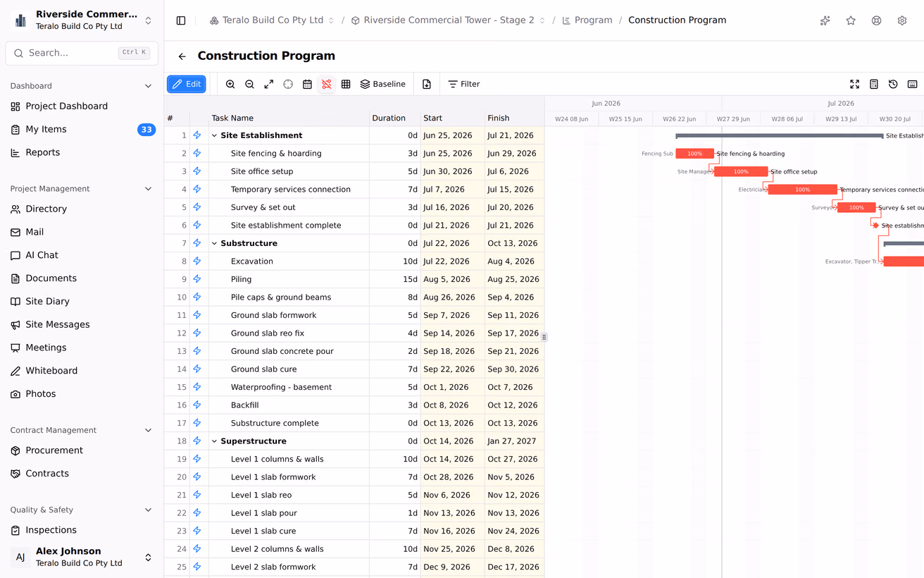924x578 pixels.
Task: Open settings gear in top bar
Action: coord(902,20)
